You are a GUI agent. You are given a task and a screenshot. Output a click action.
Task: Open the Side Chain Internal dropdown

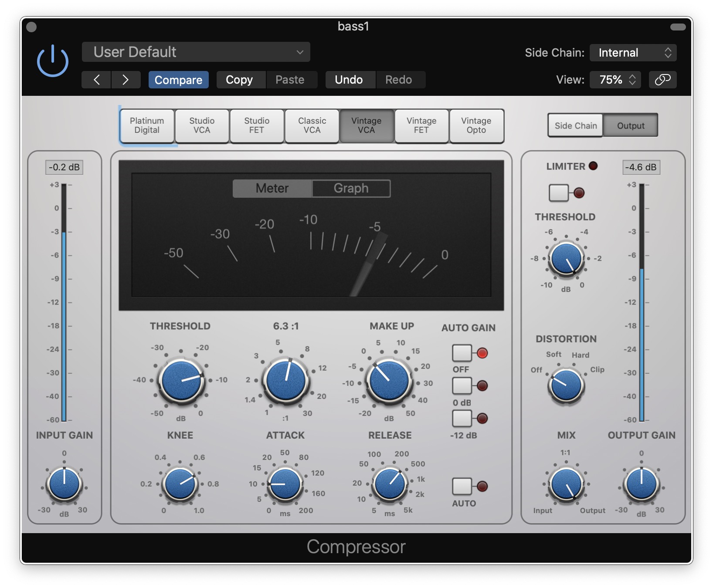pos(633,53)
